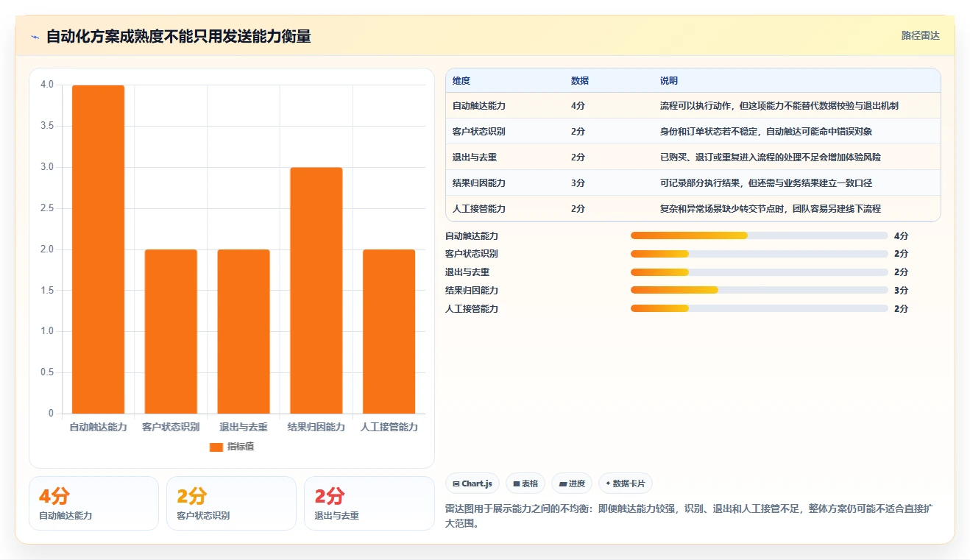Select the 结果归因能力 bar in chart
This screenshot has width=970, height=560.
316,291
